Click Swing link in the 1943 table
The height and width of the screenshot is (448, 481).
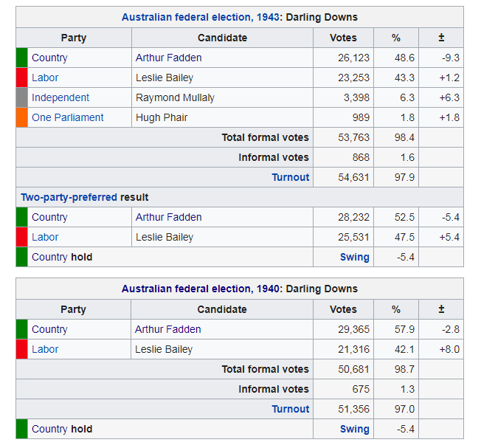coord(354,257)
